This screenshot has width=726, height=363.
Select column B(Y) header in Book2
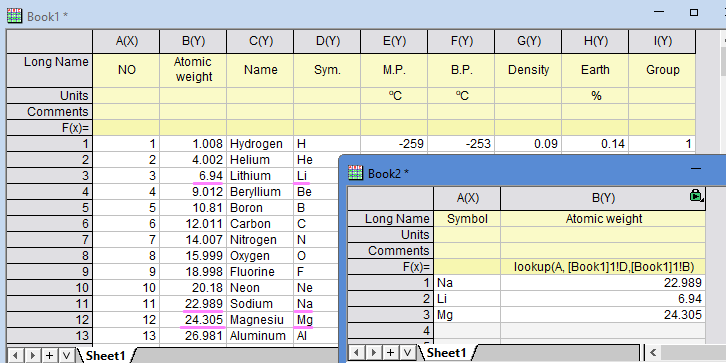pyautogui.click(x=603, y=199)
